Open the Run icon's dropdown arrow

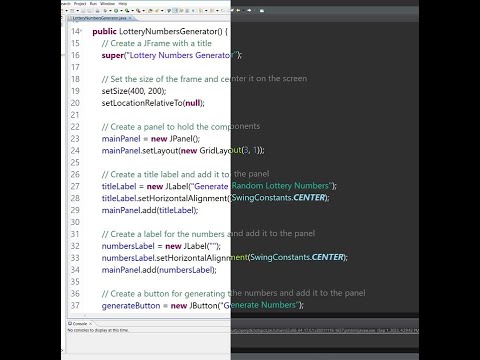click(121, 11)
